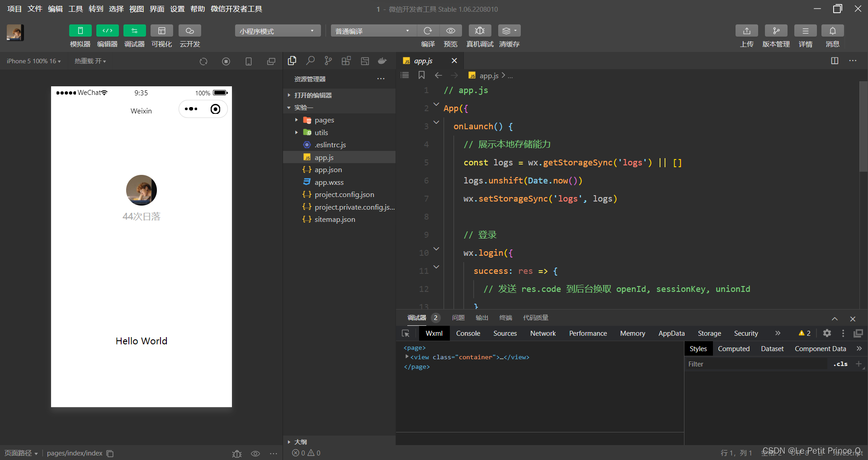
Task: Click the warnings count badge
Action: (805, 333)
